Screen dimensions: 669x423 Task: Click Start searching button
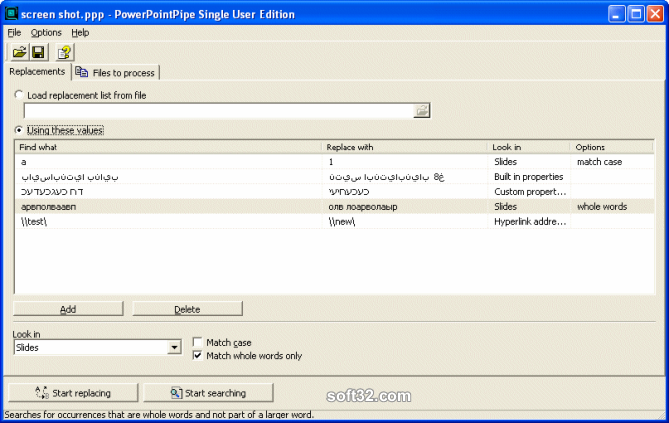(208, 393)
